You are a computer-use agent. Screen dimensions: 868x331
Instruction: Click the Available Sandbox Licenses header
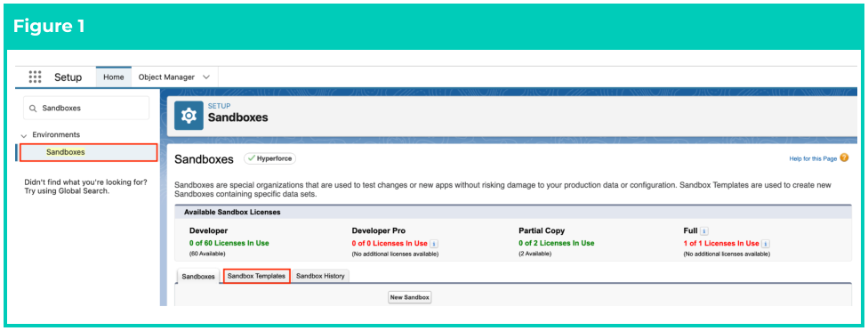tap(232, 212)
